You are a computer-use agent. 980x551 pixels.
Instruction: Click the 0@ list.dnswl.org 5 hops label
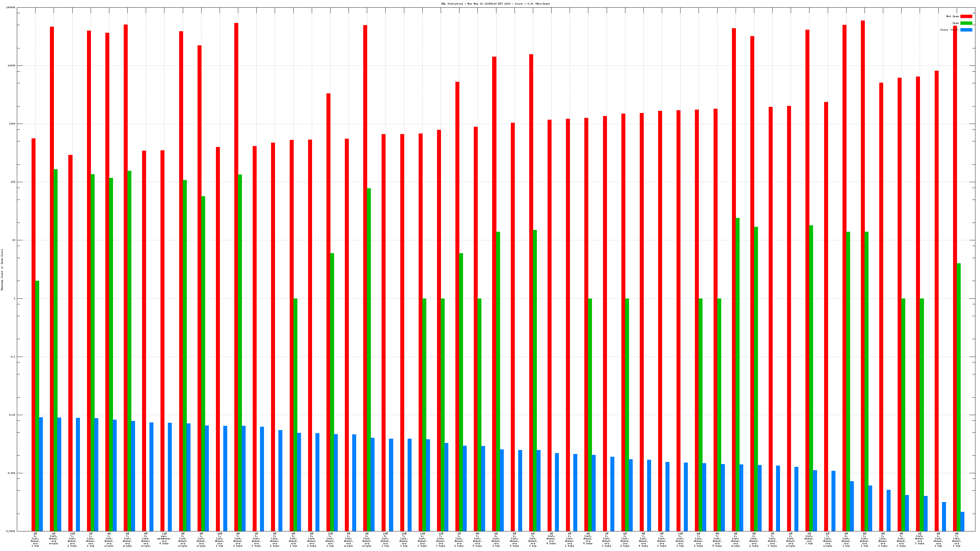(x=588, y=538)
